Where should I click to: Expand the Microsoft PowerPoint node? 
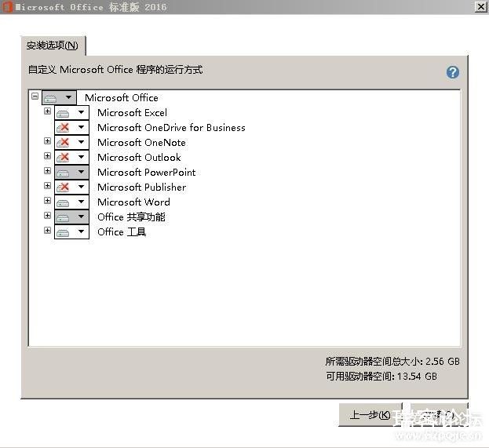click(47, 170)
